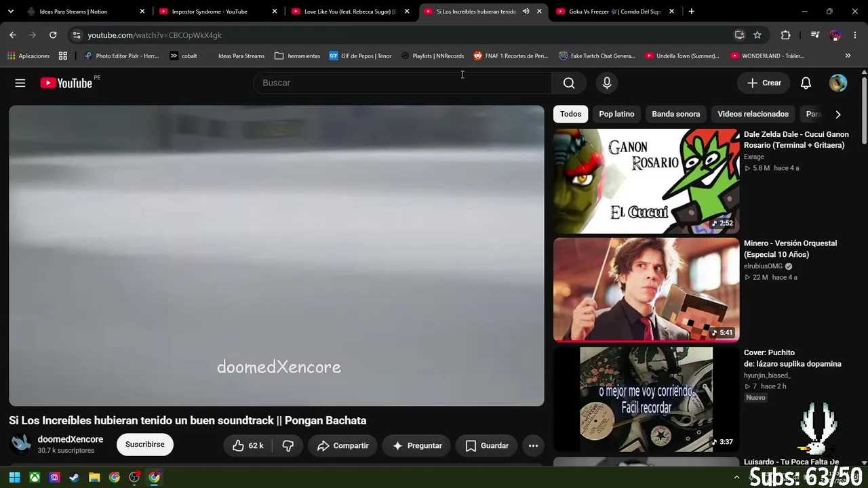Open the bookmark-bar grid icon beside Aplicaciones

(x=63, y=56)
